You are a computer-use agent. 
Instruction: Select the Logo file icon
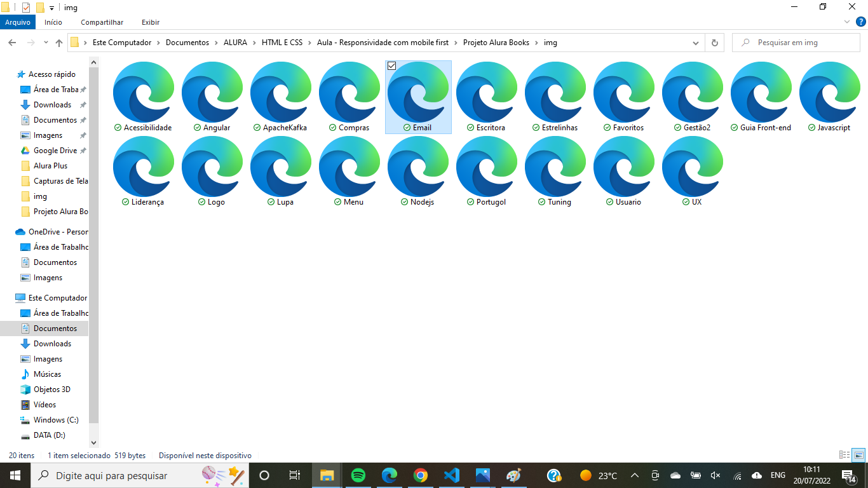click(212, 166)
